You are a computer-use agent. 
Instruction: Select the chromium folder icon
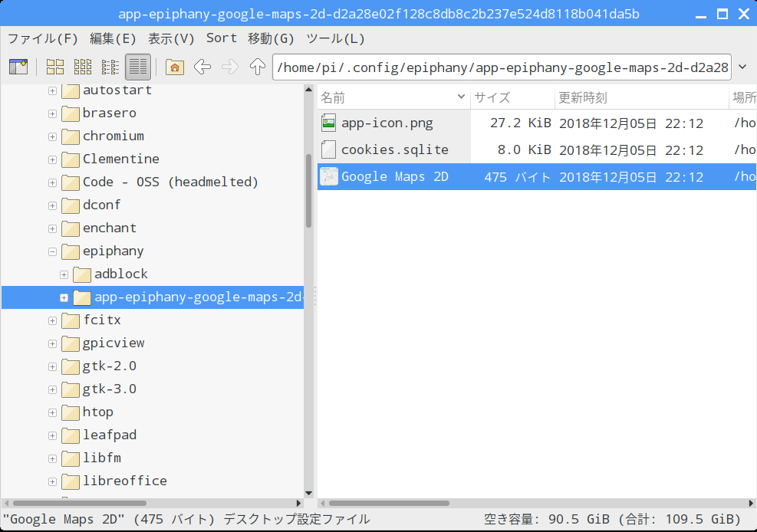tap(71, 136)
